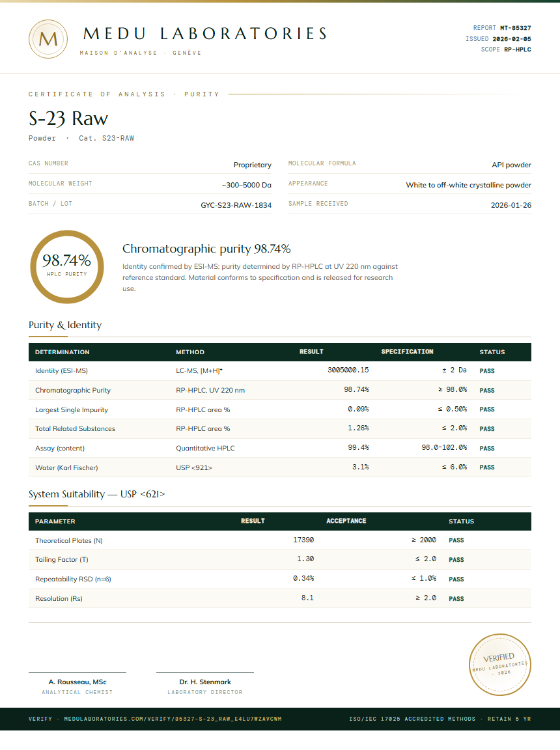This screenshot has width=560, height=750.
Task: Select the Identity result 3005000.15
Action: pos(348,370)
